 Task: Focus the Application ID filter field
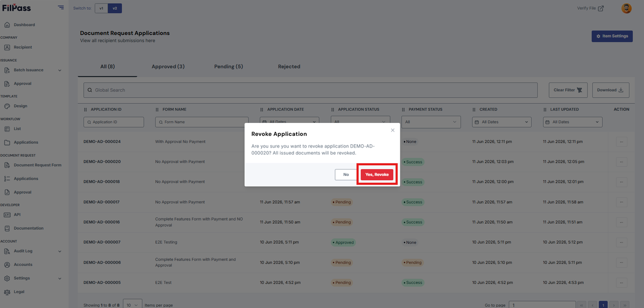tap(114, 122)
